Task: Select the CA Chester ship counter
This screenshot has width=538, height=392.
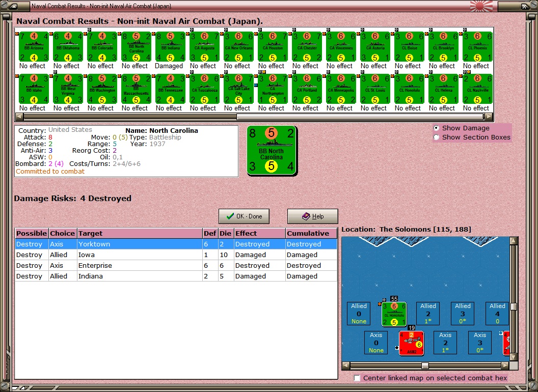Action: point(307,47)
